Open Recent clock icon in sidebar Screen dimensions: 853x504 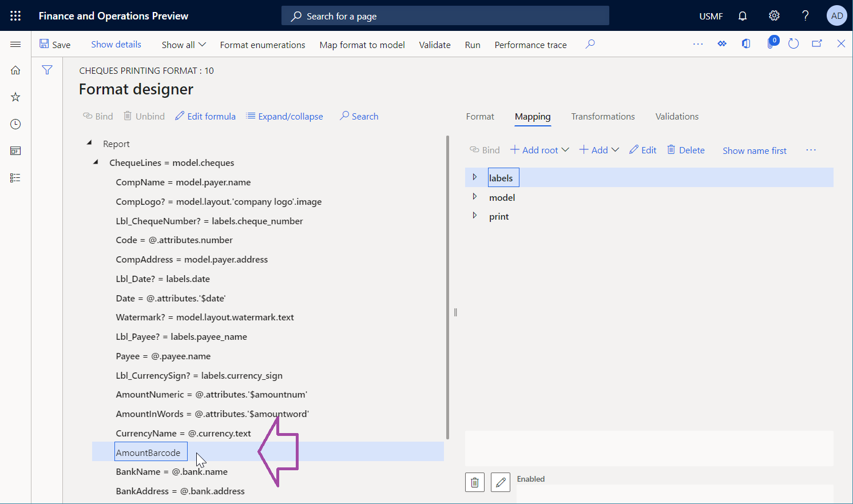(x=15, y=124)
